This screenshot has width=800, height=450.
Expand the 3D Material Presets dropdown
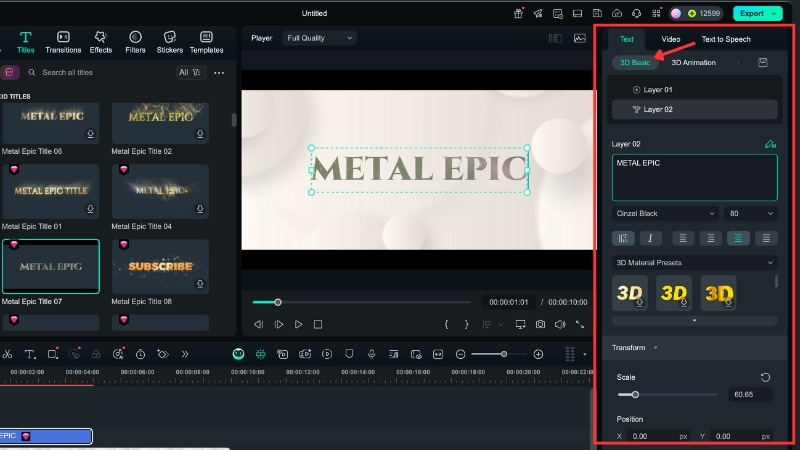[x=694, y=262]
